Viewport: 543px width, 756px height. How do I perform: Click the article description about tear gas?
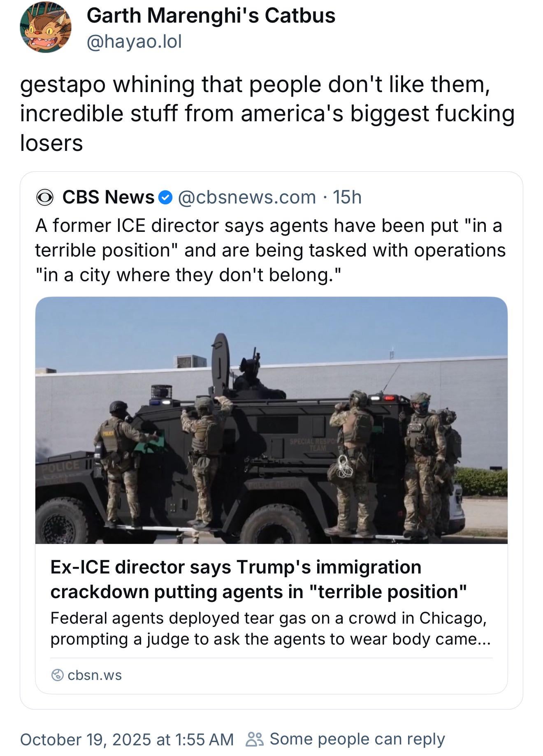(x=270, y=629)
